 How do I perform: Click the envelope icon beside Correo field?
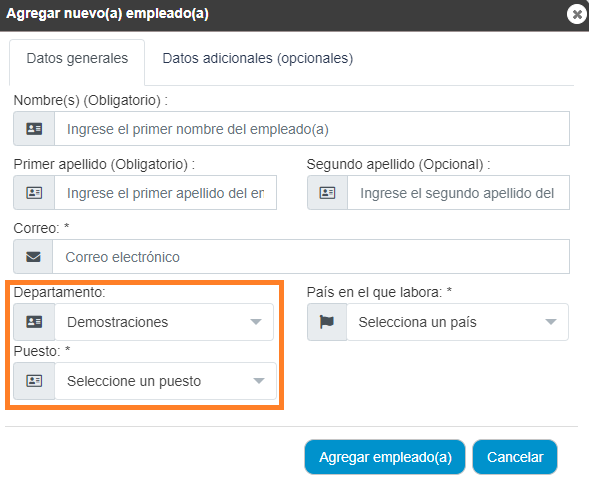33,257
